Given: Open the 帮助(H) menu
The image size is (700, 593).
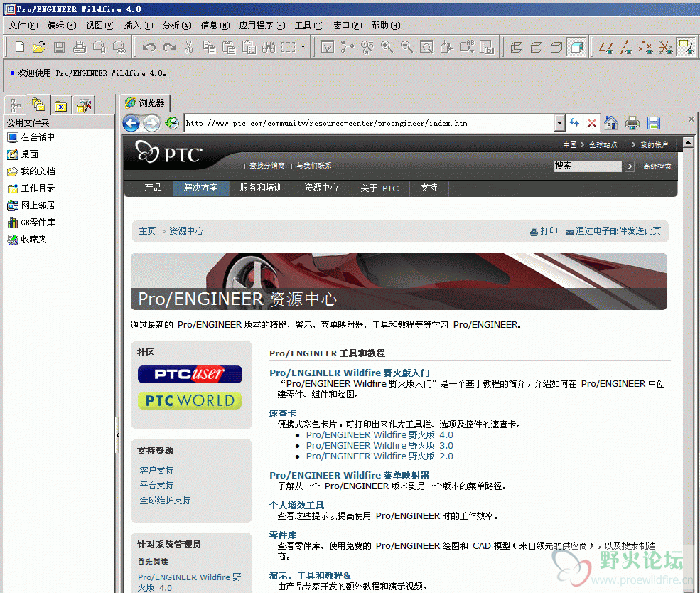Looking at the screenshot, I should coord(386,26).
